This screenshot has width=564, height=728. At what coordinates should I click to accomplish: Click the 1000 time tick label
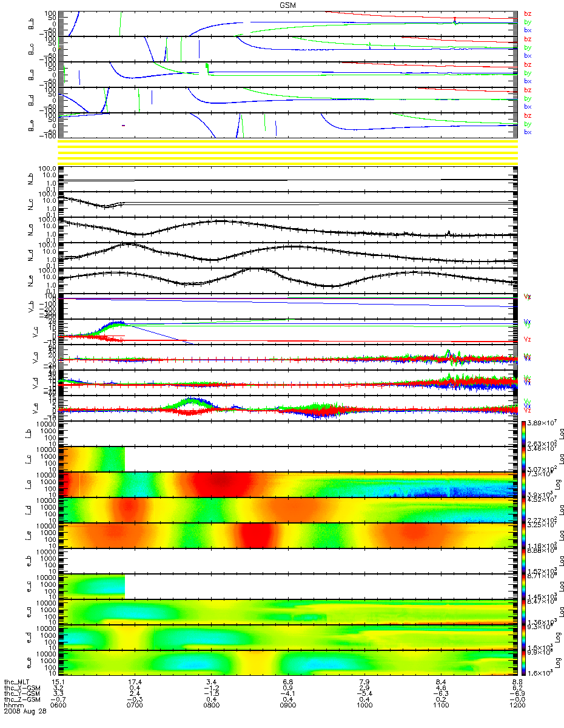tap(364, 706)
